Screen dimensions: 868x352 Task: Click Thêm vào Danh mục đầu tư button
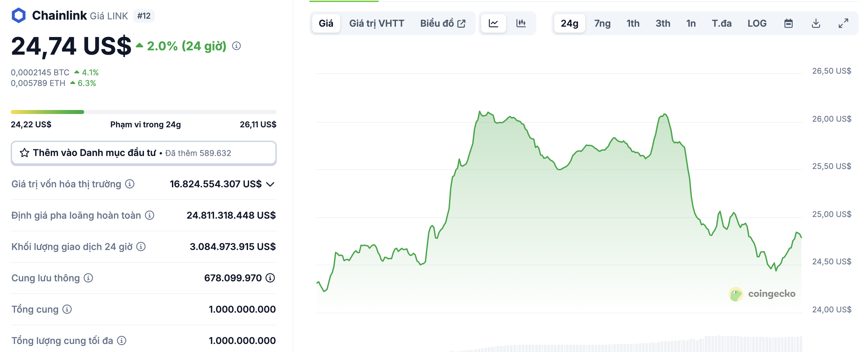coord(144,153)
